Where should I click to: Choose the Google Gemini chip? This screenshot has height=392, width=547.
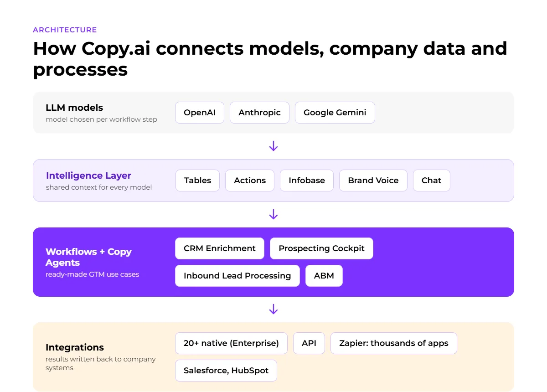tap(335, 113)
